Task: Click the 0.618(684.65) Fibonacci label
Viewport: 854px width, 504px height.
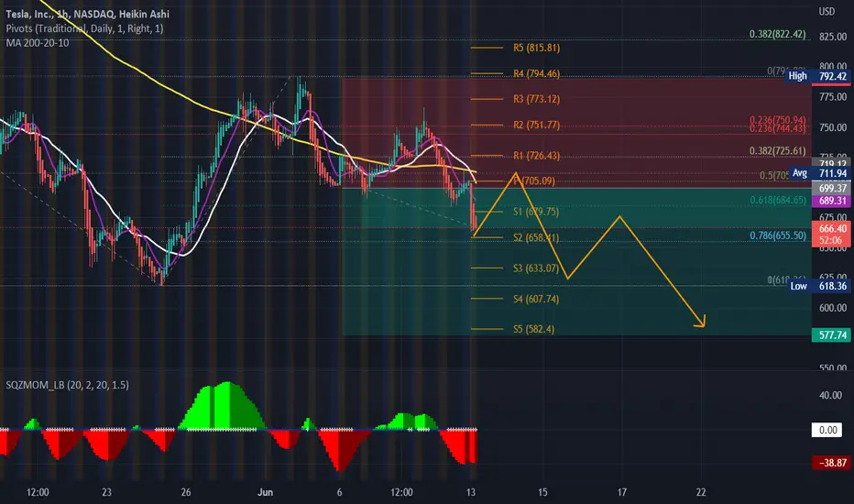Action: pos(778,200)
